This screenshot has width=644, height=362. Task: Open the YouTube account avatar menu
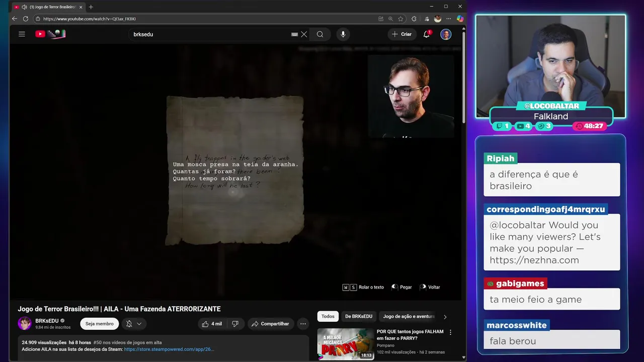[x=446, y=34]
